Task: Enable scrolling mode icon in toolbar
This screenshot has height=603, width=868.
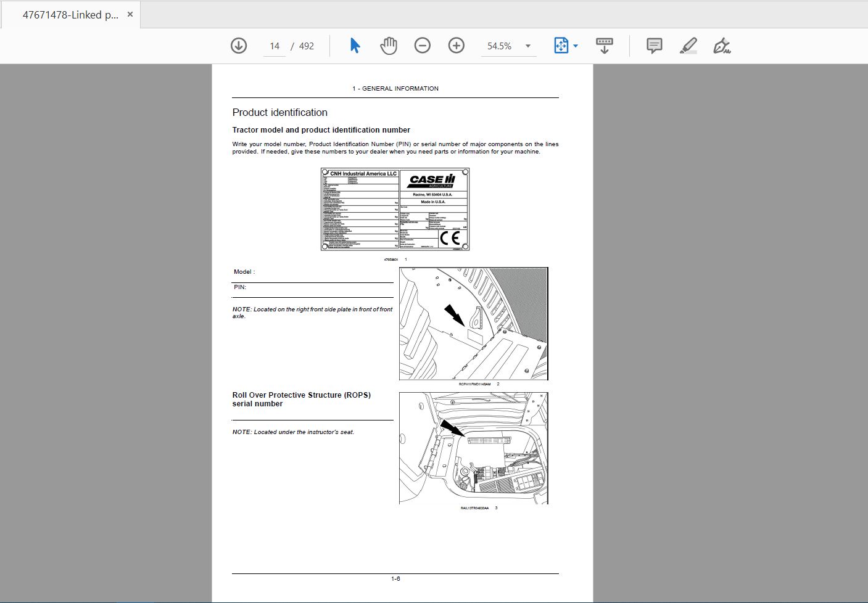Action: click(x=604, y=46)
